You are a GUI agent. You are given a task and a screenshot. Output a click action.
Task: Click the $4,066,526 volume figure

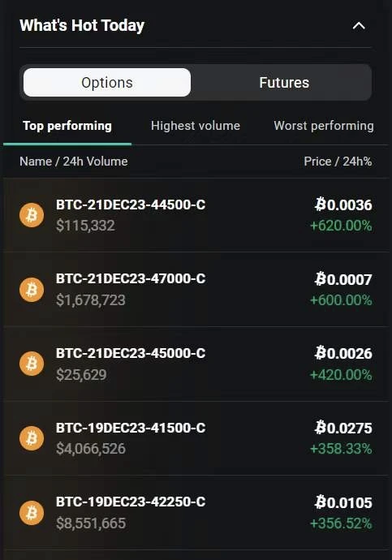coord(91,449)
